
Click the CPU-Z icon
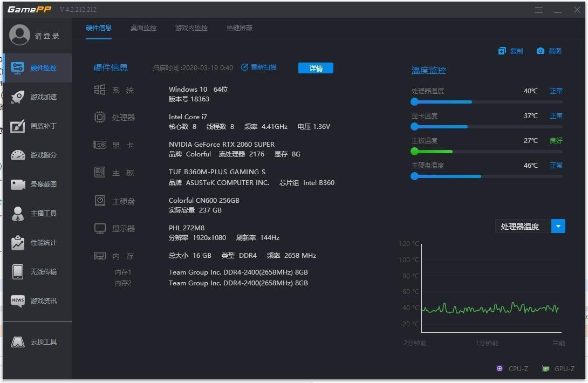click(x=500, y=368)
